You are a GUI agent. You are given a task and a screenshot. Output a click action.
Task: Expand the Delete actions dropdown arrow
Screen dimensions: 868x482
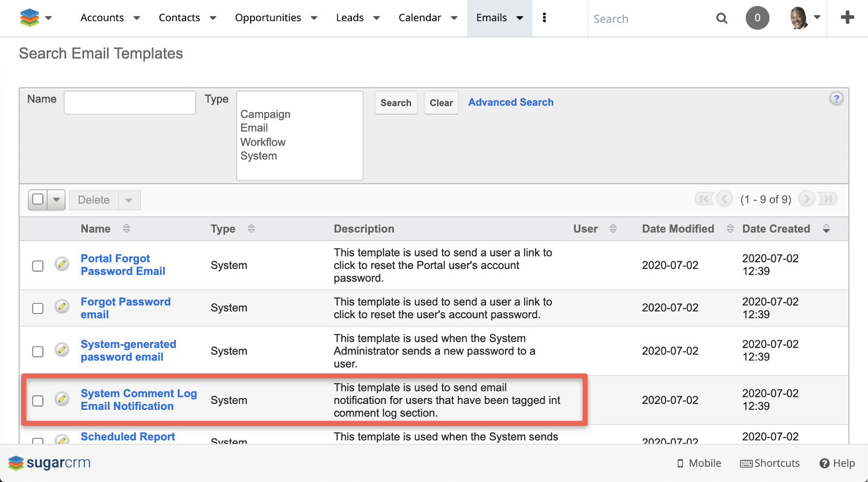click(129, 200)
